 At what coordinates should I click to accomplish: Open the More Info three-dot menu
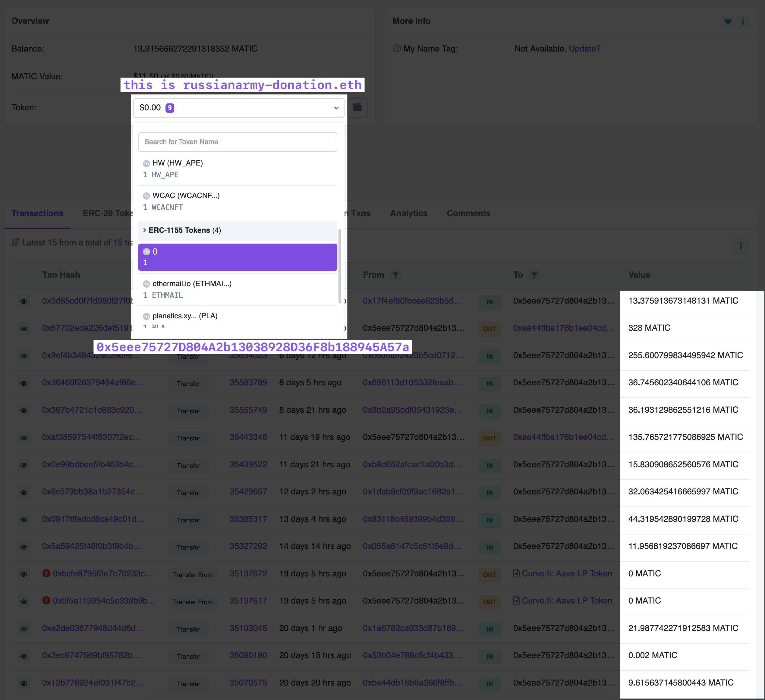tap(743, 22)
